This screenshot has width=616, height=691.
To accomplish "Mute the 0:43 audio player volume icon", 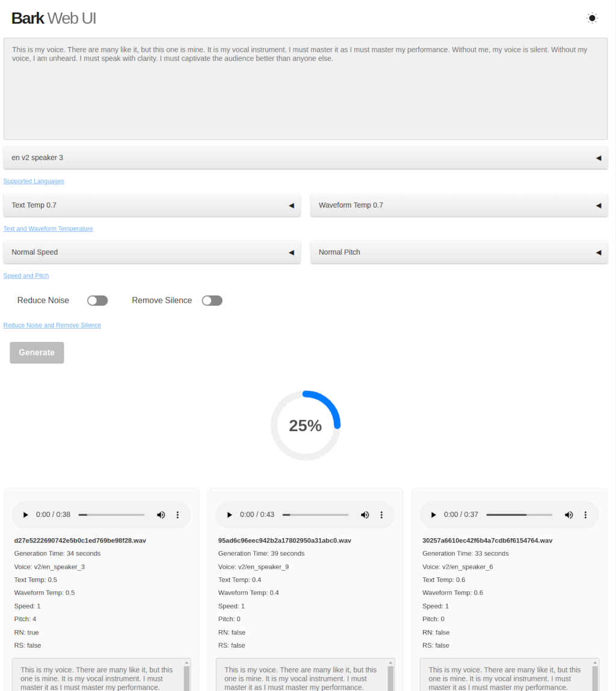I will pos(365,515).
